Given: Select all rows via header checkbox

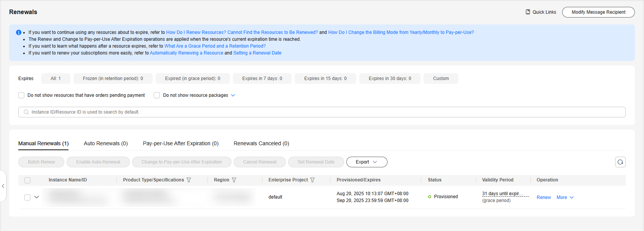Looking at the screenshot, I should (x=27, y=180).
